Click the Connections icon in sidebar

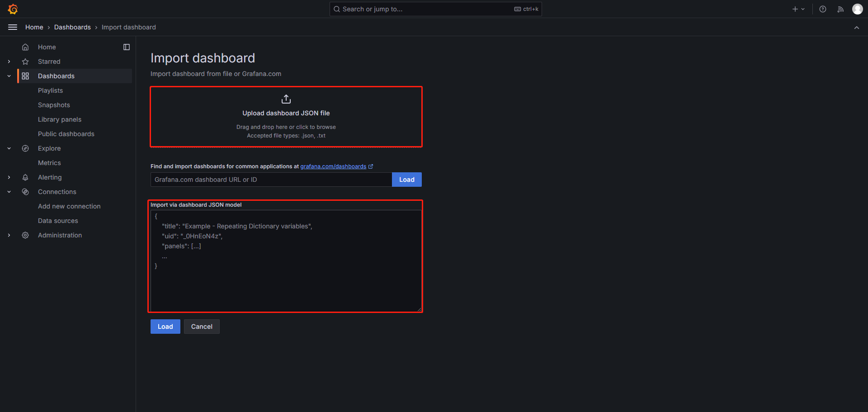pos(25,192)
